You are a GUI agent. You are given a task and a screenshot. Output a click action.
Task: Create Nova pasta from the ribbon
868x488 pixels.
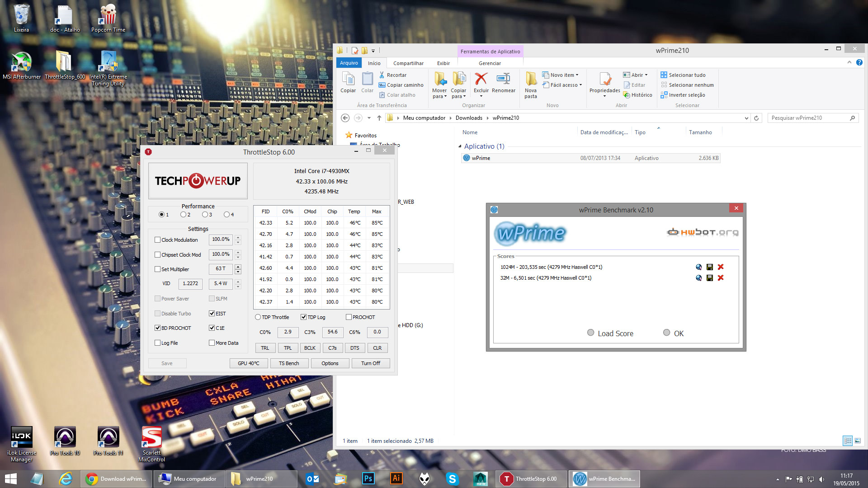point(531,85)
